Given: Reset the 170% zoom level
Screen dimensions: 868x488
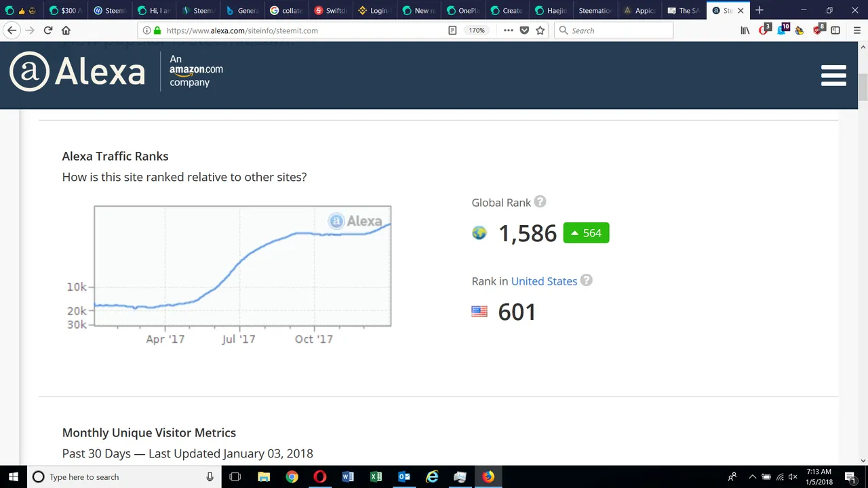Looking at the screenshot, I should coord(477,30).
